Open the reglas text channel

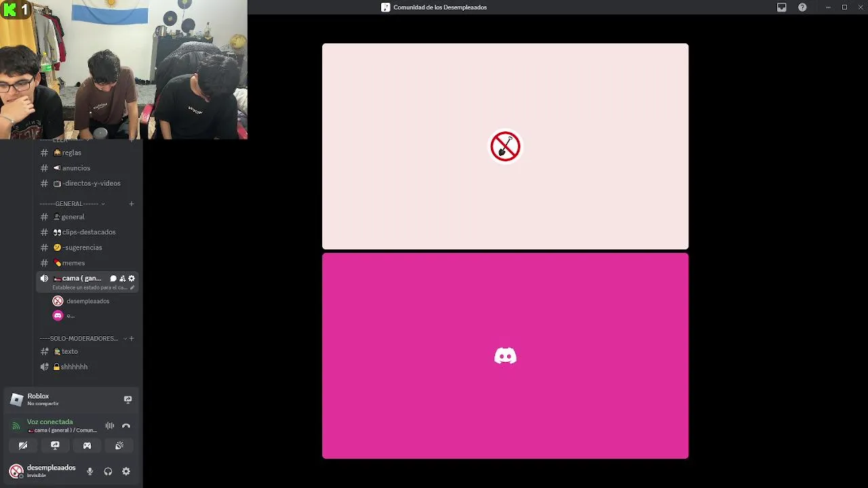pos(87,152)
